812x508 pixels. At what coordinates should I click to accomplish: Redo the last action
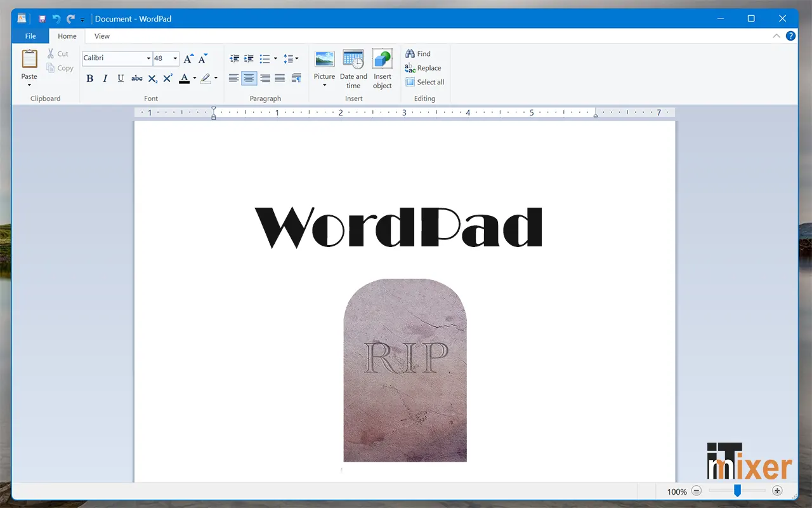click(70, 19)
